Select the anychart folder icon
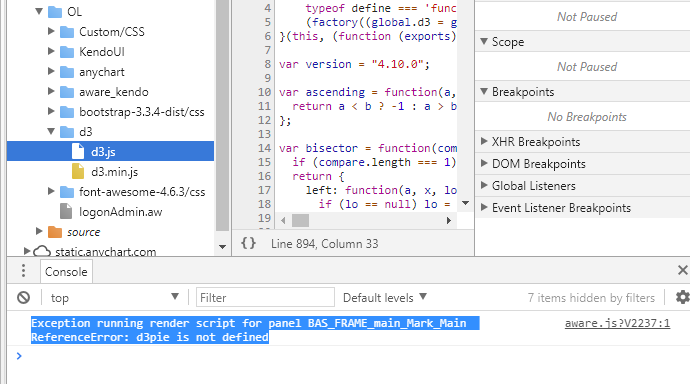 [67, 72]
